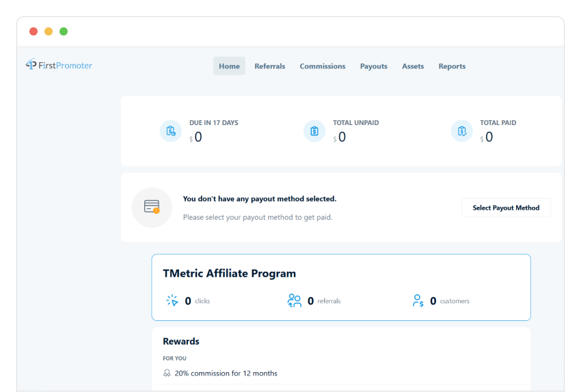Click 'Please select your payout method to get paid.'

[258, 217]
